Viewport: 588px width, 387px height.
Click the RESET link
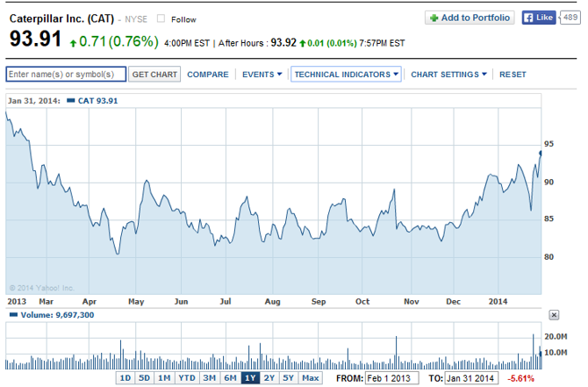click(x=513, y=75)
